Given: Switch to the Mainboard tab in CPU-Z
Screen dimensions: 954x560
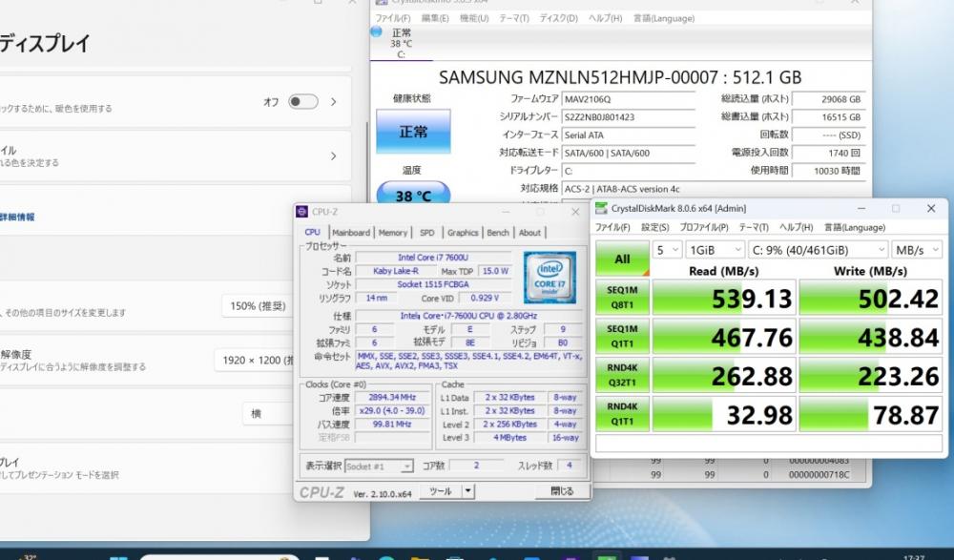Looking at the screenshot, I should click(x=351, y=233).
